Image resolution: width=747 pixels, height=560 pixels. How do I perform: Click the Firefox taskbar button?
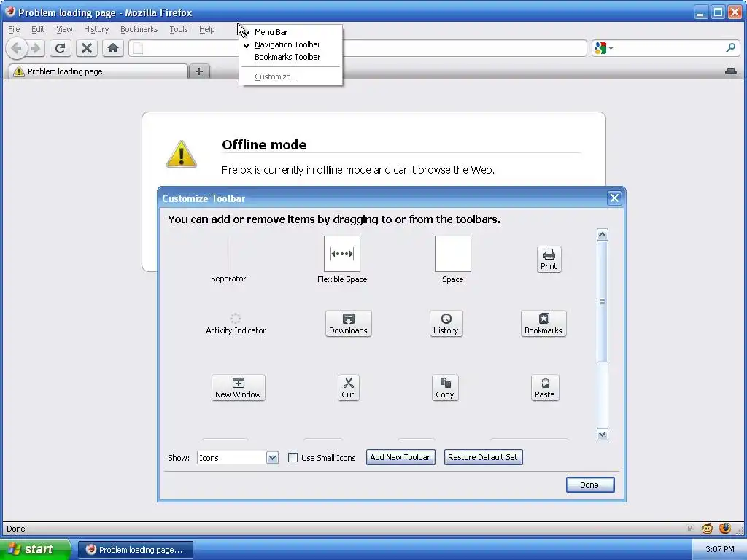pyautogui.click(x=135, y=550)
